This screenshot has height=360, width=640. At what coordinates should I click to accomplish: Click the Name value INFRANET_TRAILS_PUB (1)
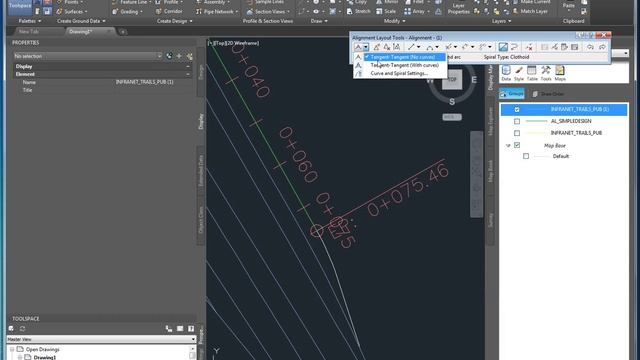pyautogui.click(x=144, y=82)
